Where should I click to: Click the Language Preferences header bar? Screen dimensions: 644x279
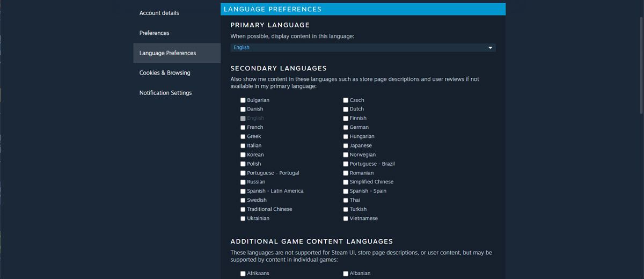[x=363, y=9]
